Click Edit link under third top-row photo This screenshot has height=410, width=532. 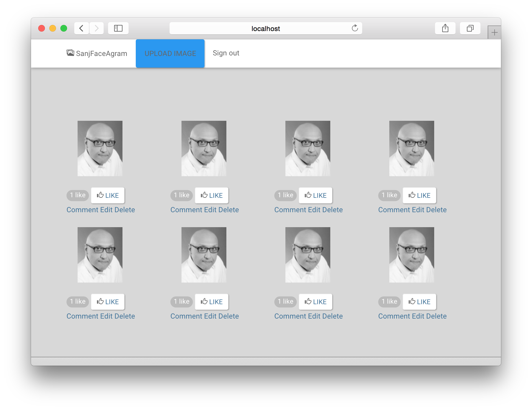coord(314,210)
